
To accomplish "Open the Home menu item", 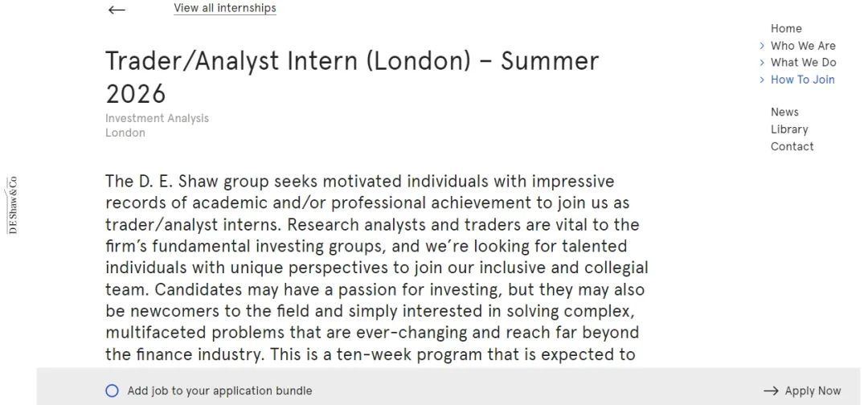I will click(786, 28).
